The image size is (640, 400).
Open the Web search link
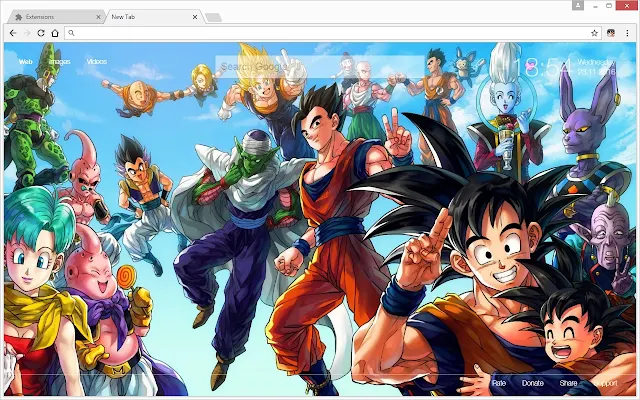click(25, 62)
